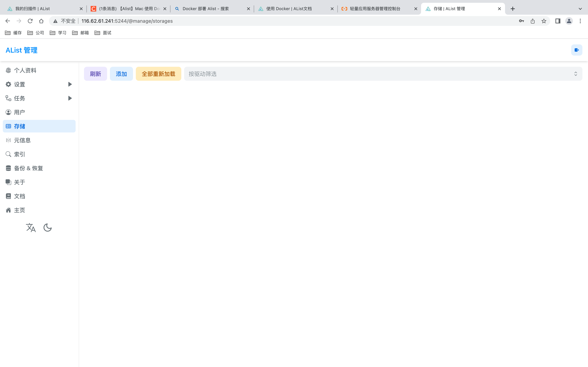Click the 添加 add storage button
Viewport: 588px width, 367px height.
point(121,74)
